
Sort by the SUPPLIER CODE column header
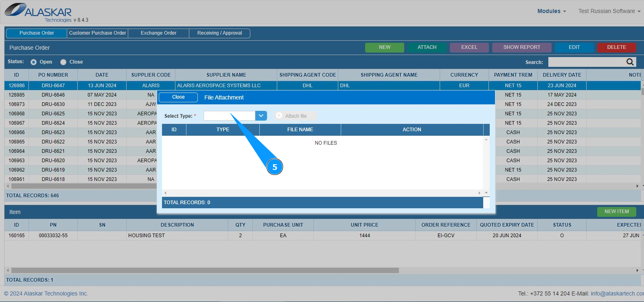coord(151,75)
